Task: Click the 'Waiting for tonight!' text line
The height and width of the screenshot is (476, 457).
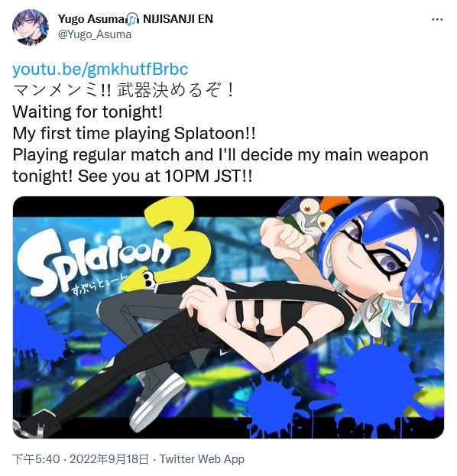Action: point(87,112)
